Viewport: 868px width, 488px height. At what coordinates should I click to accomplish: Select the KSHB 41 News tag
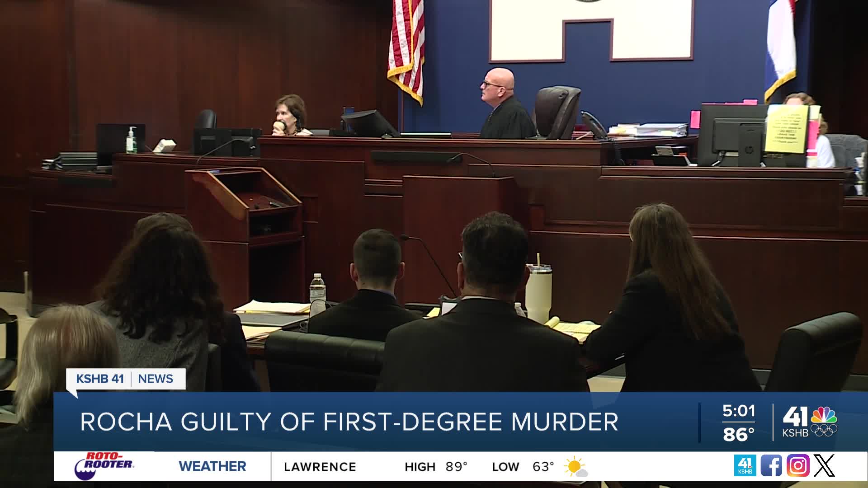[x=125, y=379]
